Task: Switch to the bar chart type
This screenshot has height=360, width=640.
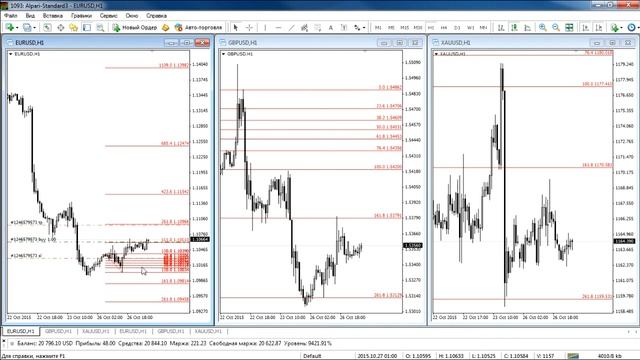Action: pos(501,27)
